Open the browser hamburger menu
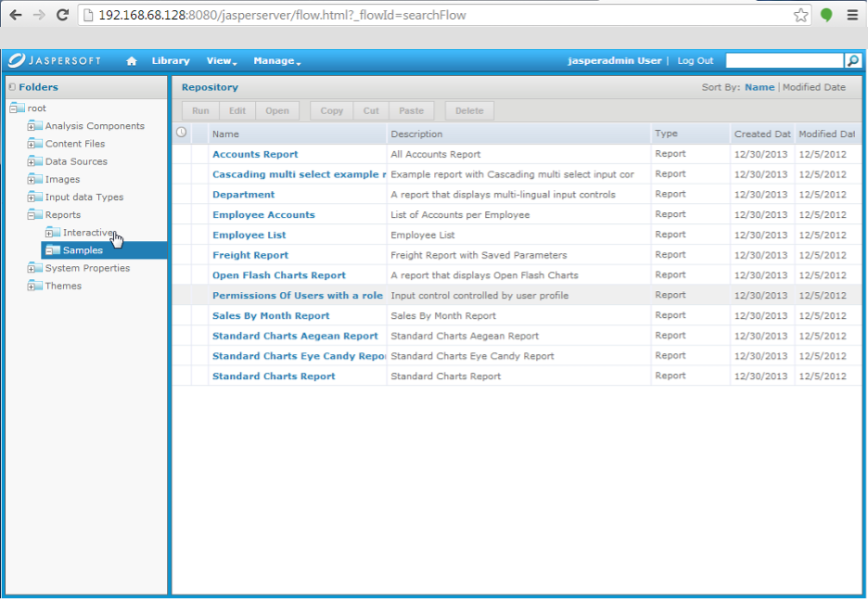The height and width of the screenshot is (599, 868). click(x=852, y=15)
